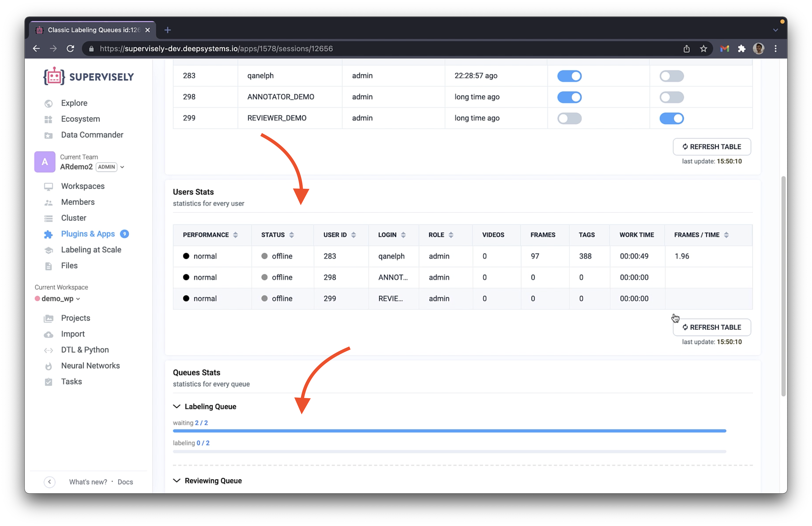The image size is (812, 526).
Task: Open the Members page
Action: pyautogui.click(x=78, y=202)
